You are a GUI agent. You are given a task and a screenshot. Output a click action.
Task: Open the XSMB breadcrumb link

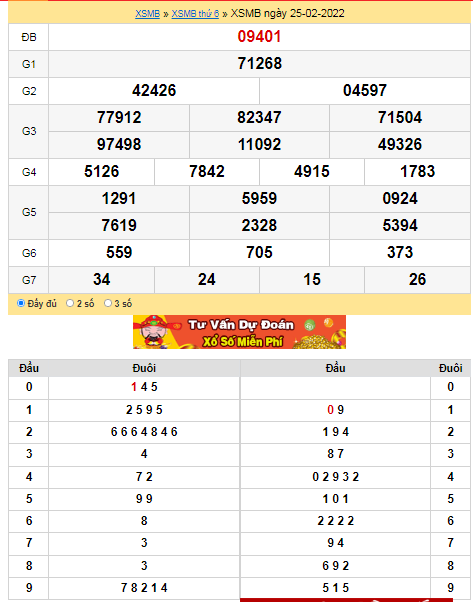point(147,14)
